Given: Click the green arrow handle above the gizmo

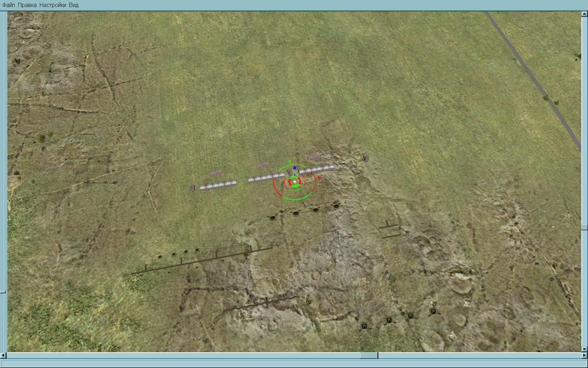Looking at the screenshot, I should (x=290, y=161).
